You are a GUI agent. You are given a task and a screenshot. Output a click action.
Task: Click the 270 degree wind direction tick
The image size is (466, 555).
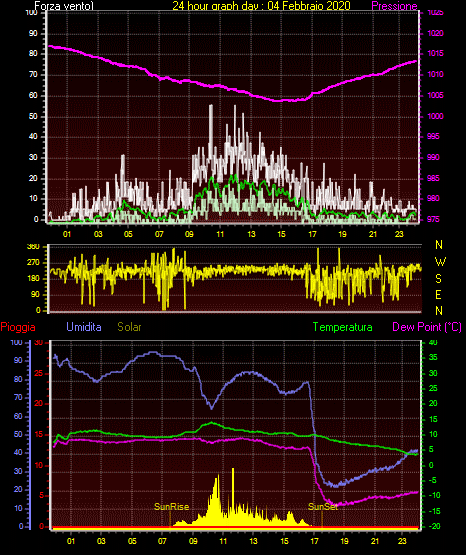33,263
